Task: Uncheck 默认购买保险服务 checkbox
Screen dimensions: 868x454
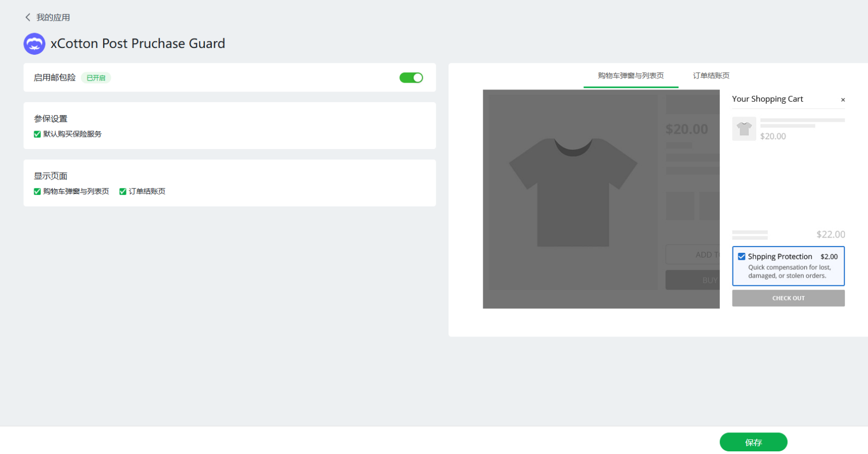Action: pyautogui.click(x=37, y=134)
